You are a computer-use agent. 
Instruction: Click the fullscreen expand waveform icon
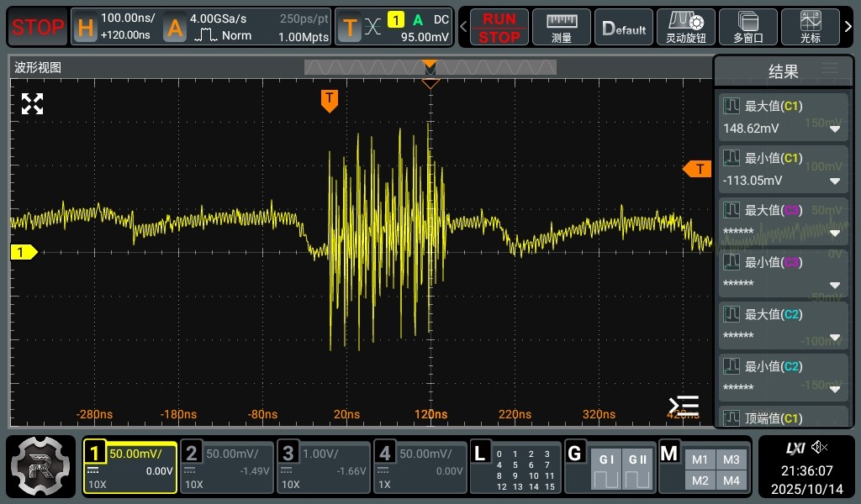[32, 104]
